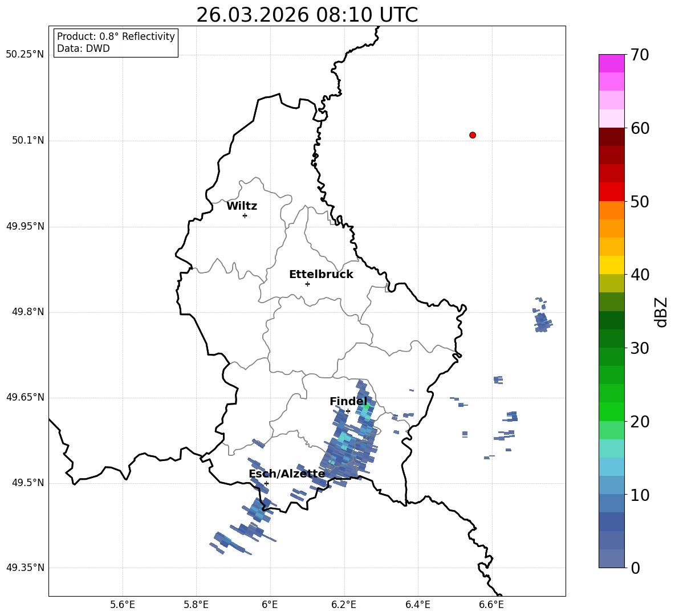The height and width of the screenshot is (616, 675).
Task: Click the Wiltz city label
Action: tap(242, 206)
